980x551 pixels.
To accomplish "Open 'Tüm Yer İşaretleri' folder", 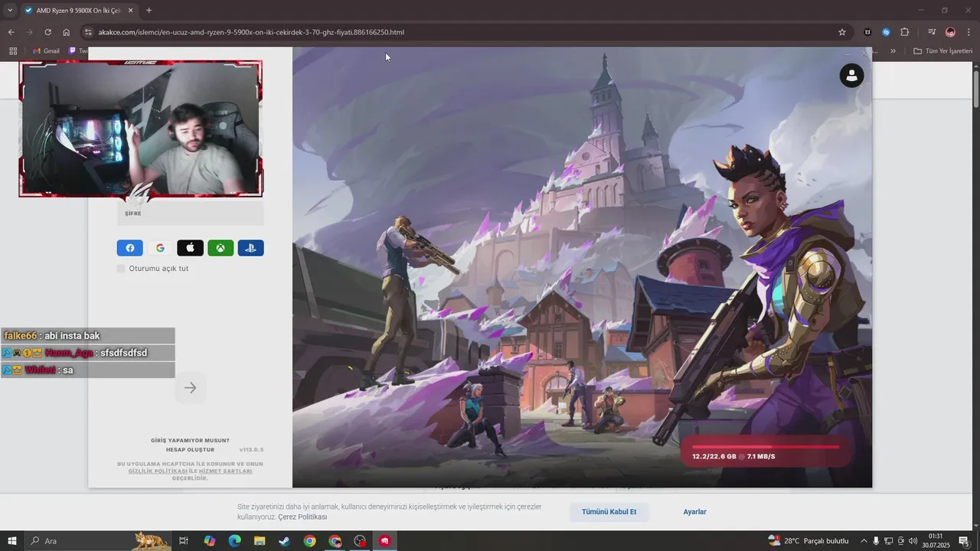I will click(942, 51).
